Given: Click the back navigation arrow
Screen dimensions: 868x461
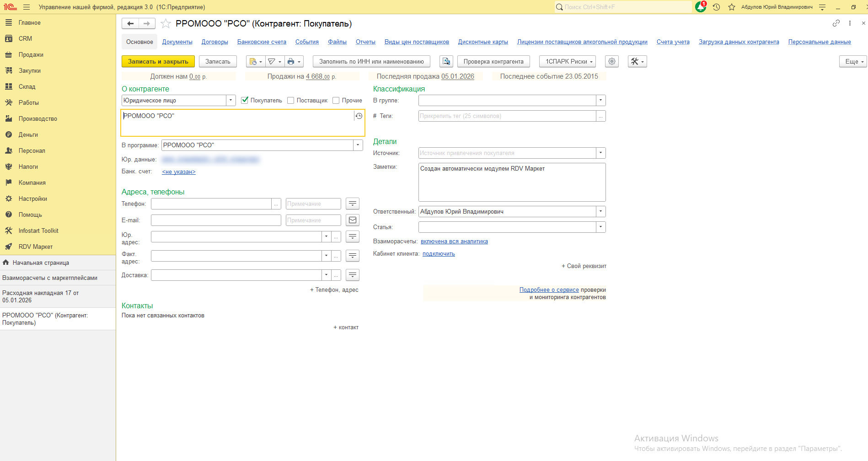Looking at the screenshot, I should pyautogui.click(x=130, y=24).
